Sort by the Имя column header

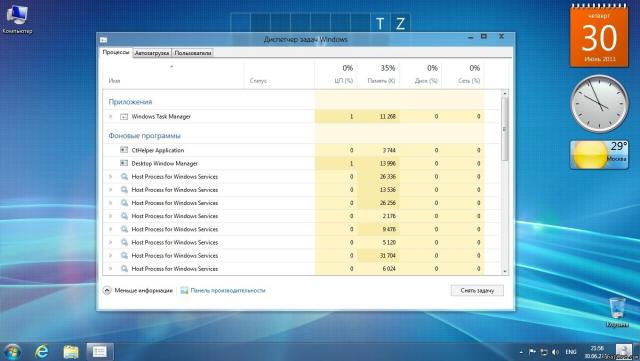click(x=173, y=75)
